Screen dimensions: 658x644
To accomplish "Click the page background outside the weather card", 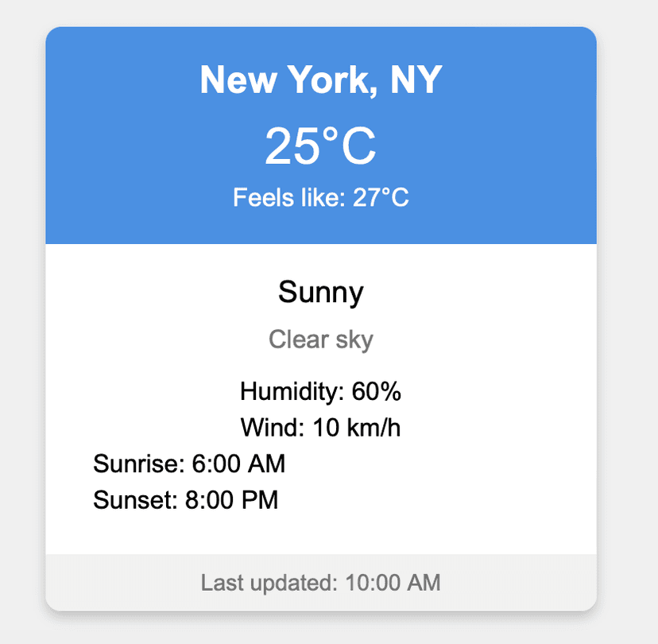I will click(x=628, y=318).
